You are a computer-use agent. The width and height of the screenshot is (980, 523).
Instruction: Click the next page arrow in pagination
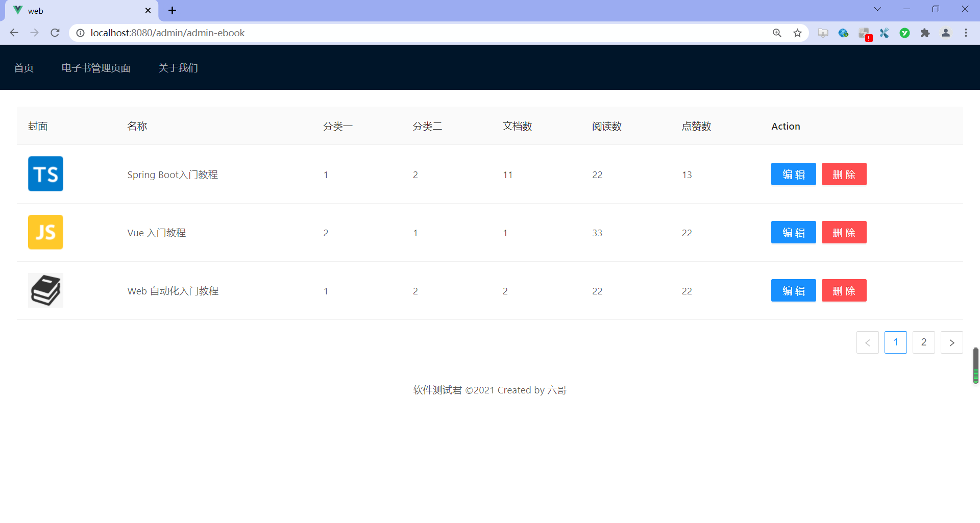(951, 342)
